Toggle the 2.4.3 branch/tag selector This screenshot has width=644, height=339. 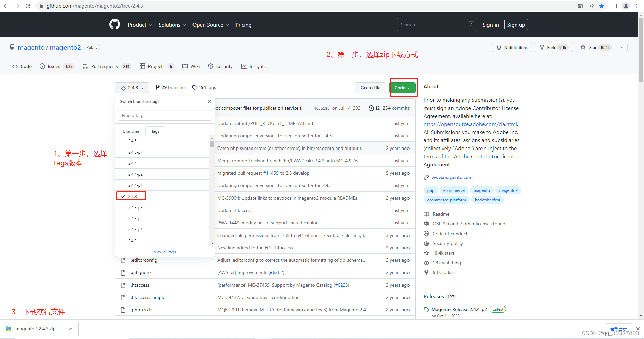point(132,88)
